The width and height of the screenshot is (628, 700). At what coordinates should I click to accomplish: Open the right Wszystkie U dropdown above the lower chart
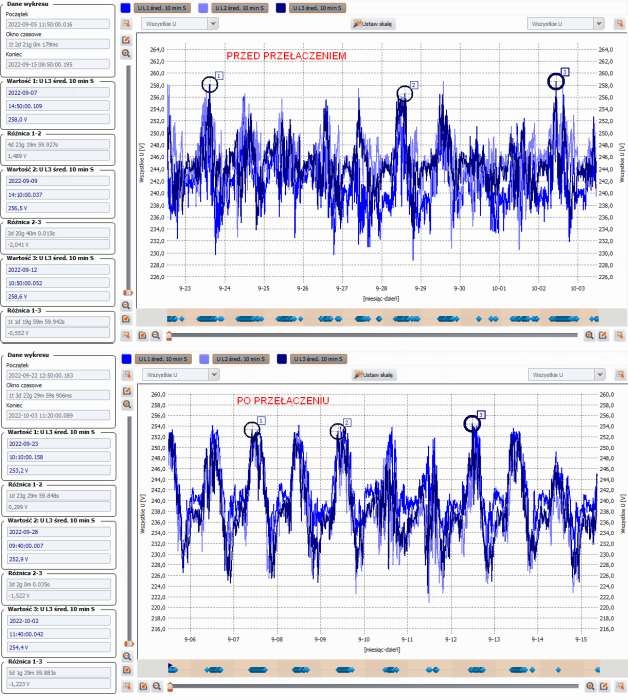click(x=566, y=375)
